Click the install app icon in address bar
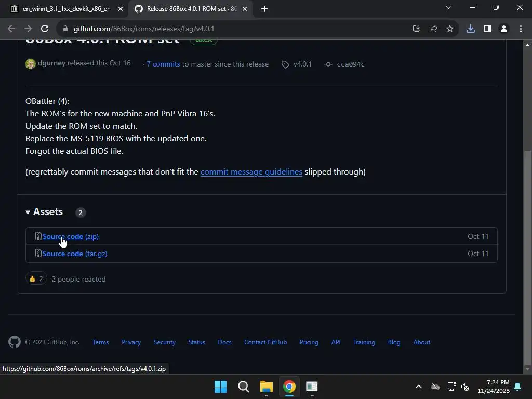532x399 pixels. pyautogui.click(x=416, y=29)
